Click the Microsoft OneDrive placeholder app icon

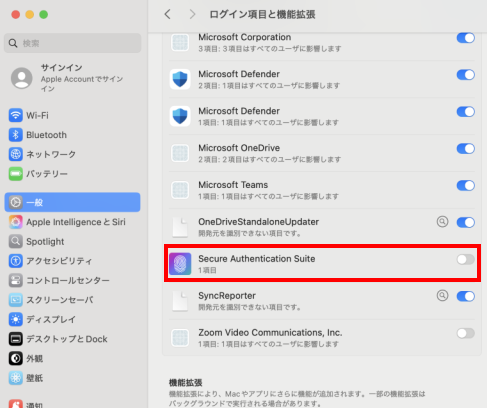tap(180, 153)
